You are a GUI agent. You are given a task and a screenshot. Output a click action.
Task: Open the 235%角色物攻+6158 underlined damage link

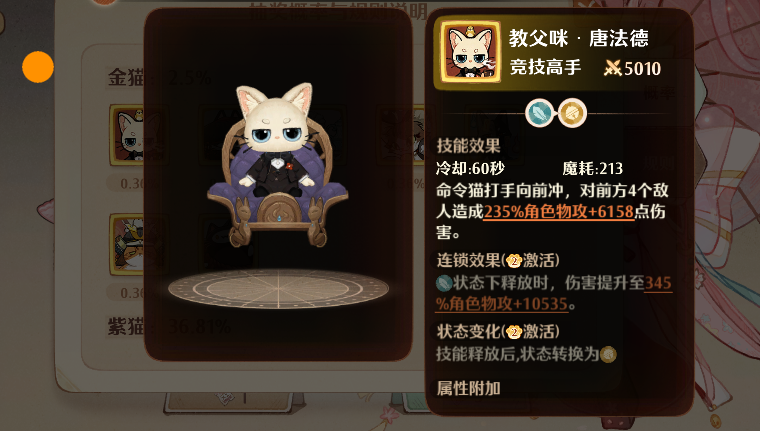[x=558, y=211]
